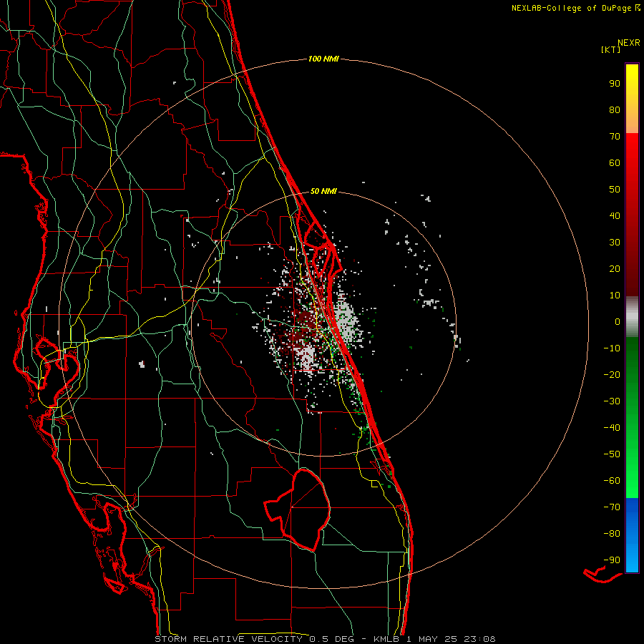Image resolution: width=644 pixels, height=644 pixels.
Task: Click the 40 value on the velocity scale
Action: (615, 216)
